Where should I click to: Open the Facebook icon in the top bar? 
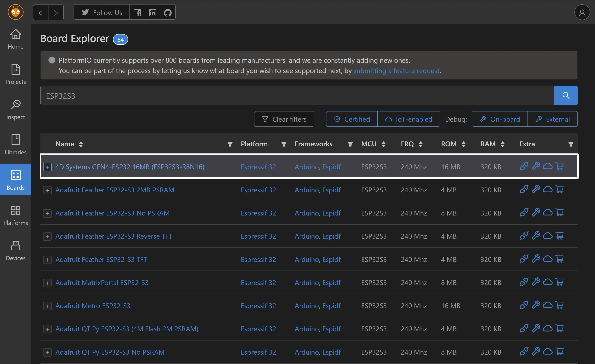(x=137, y=12)
